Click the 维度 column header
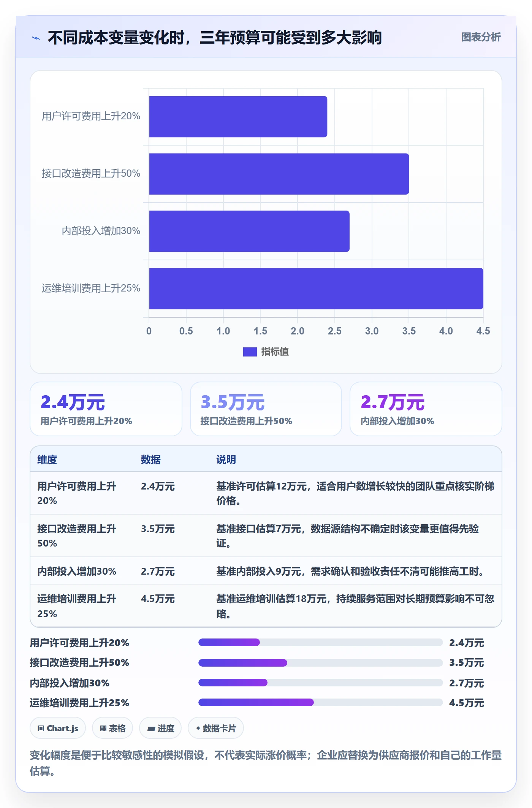Image resolution: width=532 pixels, height=808 pixels. (47, 459)
